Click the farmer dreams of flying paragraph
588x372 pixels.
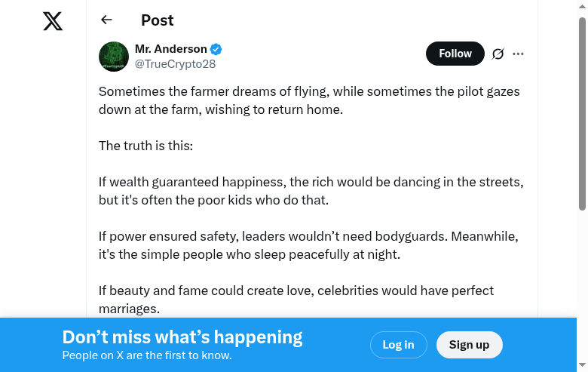(309, 100)
